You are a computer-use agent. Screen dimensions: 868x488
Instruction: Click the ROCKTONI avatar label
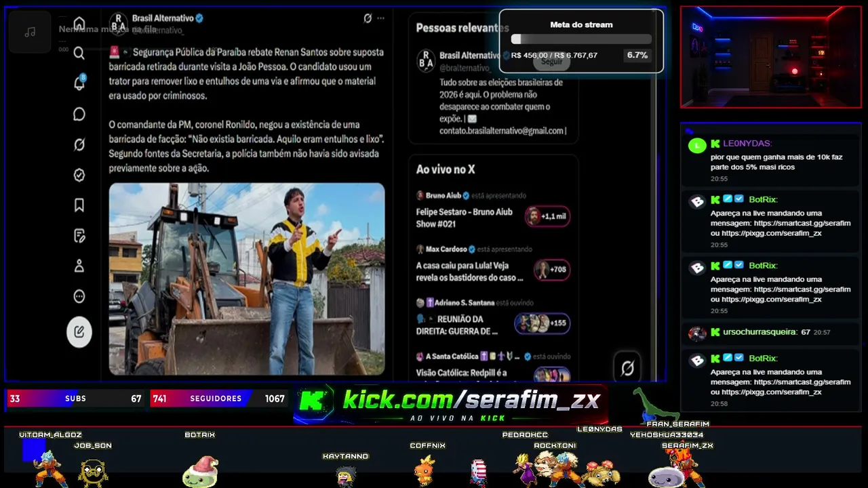pyautogui.click(x=555, y=445)
